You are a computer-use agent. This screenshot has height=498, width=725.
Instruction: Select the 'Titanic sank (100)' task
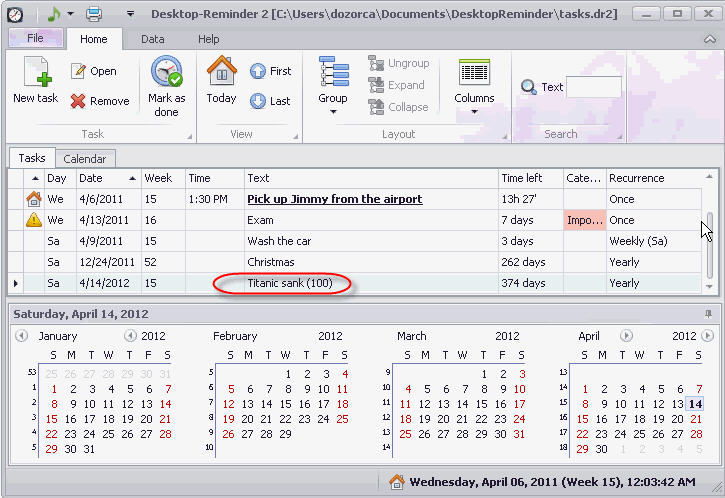coord(290,283)
